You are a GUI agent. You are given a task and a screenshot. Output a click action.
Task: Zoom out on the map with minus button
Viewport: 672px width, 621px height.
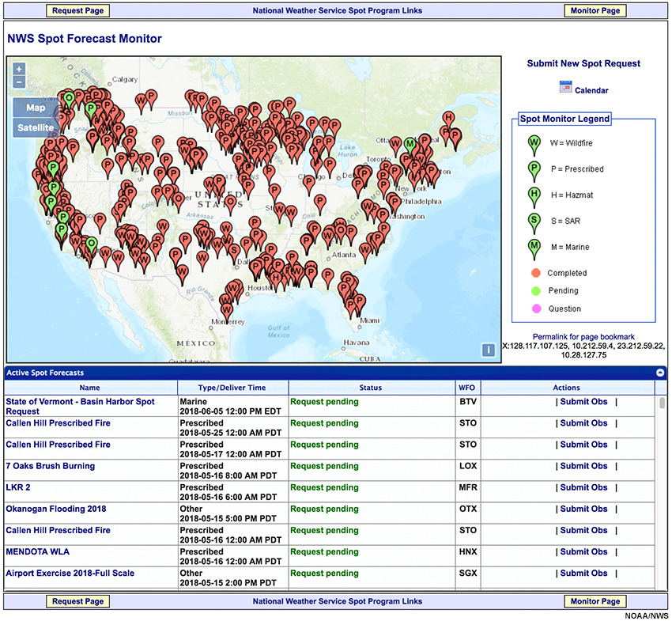coord(19,81)
